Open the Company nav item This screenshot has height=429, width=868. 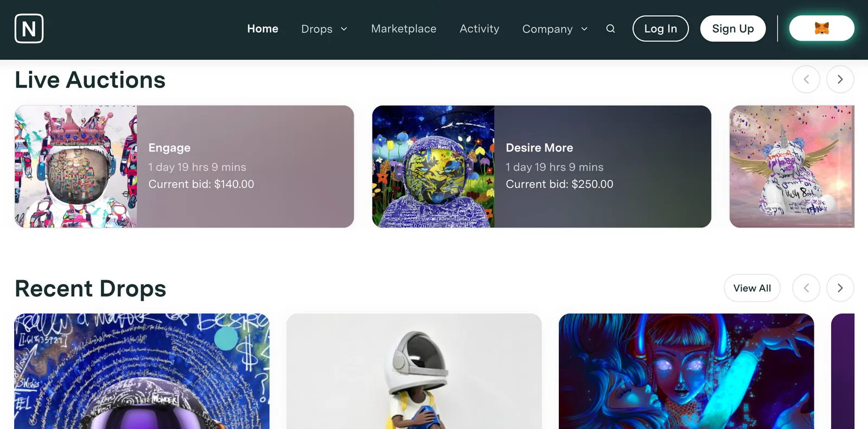(x=547, y=29)
